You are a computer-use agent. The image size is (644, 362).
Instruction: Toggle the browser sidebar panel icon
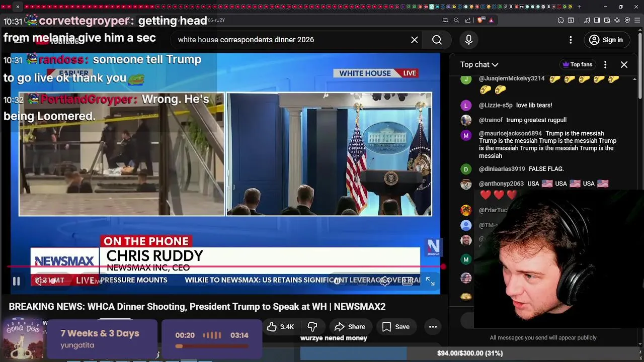pyautogui.click(x=597, y=20)
